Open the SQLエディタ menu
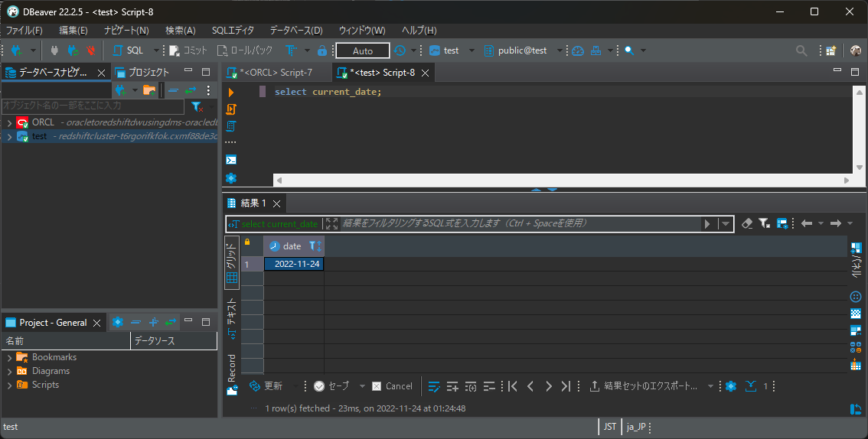 point(233,31)
